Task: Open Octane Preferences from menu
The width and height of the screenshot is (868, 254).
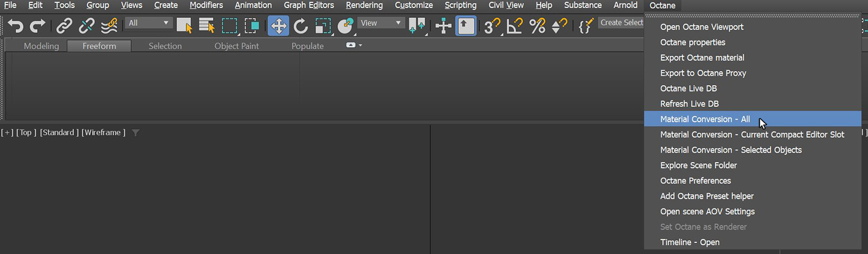Action: click(753, 181)
